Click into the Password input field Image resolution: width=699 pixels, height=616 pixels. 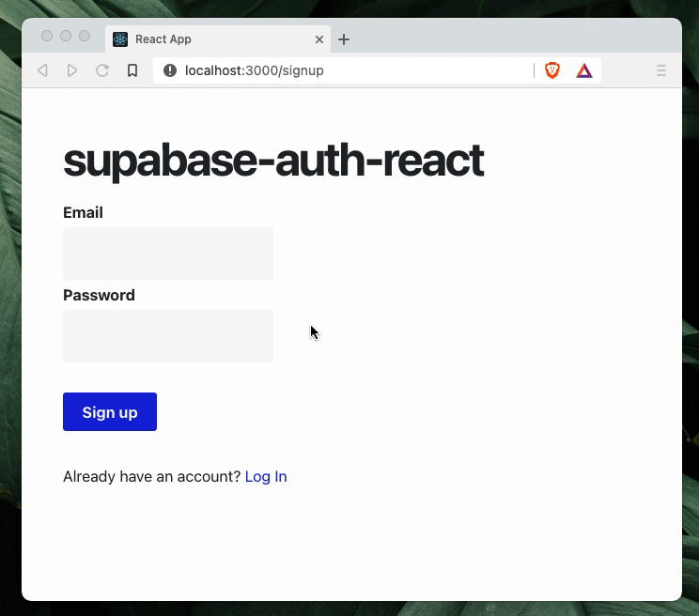[168, 336]
